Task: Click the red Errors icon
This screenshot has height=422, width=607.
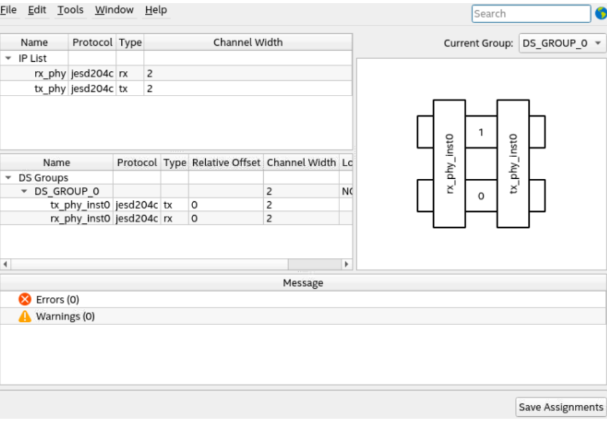Action: (25, 299)
